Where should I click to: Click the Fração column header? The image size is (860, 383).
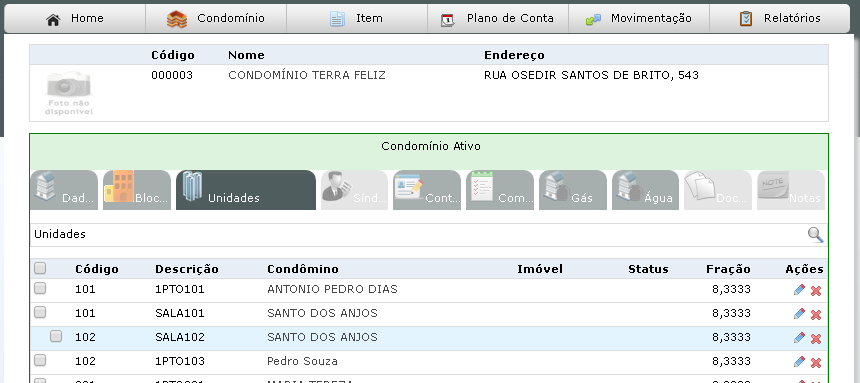point(728,269)
